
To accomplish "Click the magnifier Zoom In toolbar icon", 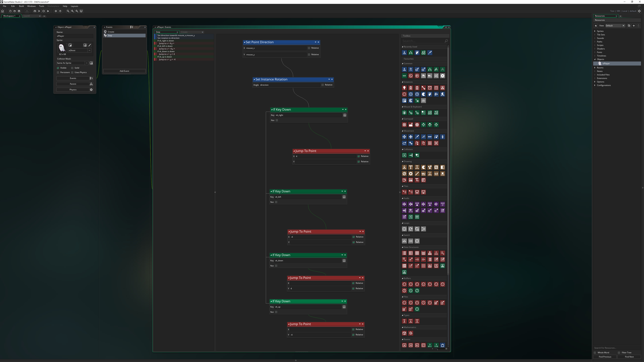I will click(77, 11).
